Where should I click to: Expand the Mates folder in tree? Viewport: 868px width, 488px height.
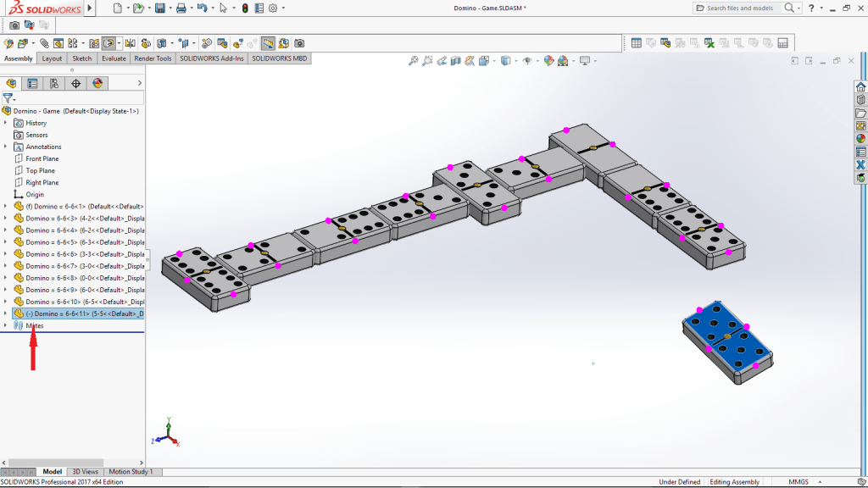[5, 325]
